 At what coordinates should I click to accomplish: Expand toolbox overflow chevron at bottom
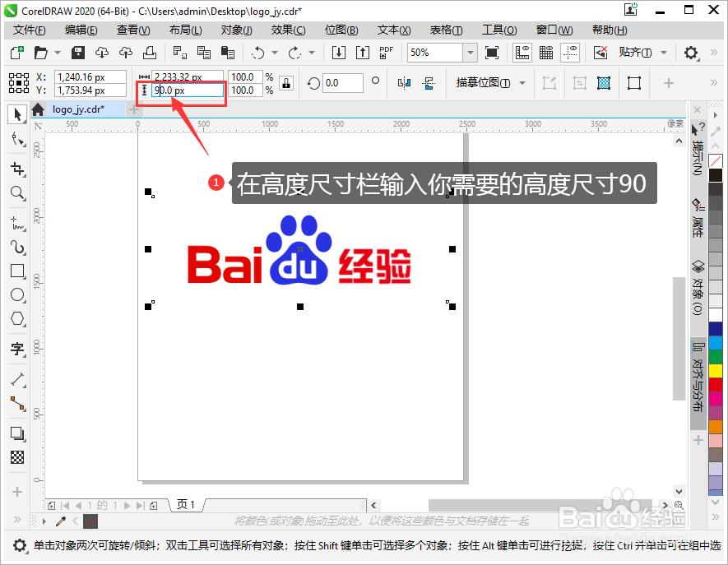(17, 519)
